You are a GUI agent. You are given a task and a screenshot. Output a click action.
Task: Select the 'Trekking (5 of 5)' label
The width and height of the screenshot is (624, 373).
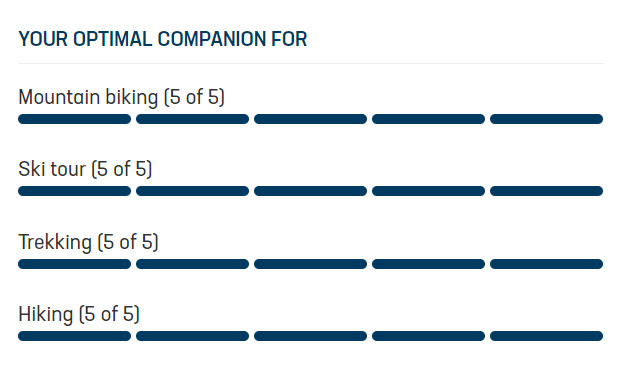(88, 242)
